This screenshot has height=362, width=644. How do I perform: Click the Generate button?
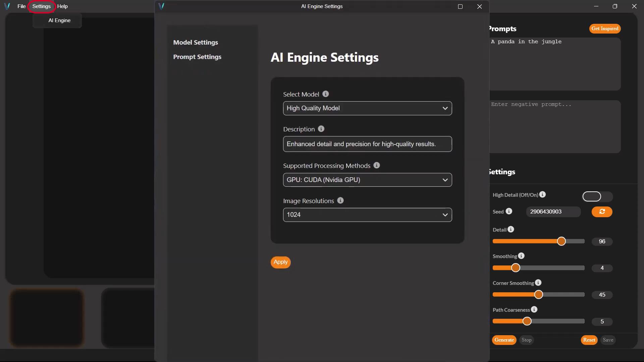pyautogui.click(x=504, y=340)
